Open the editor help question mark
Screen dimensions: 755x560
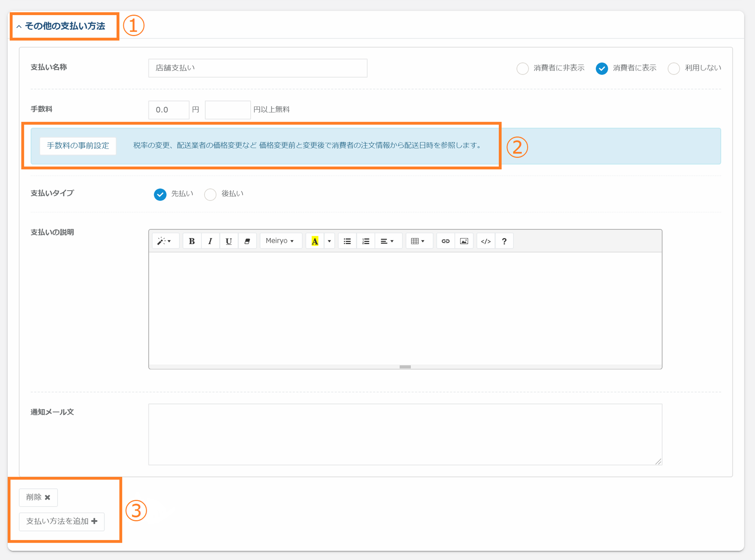(x=504, y=241)
